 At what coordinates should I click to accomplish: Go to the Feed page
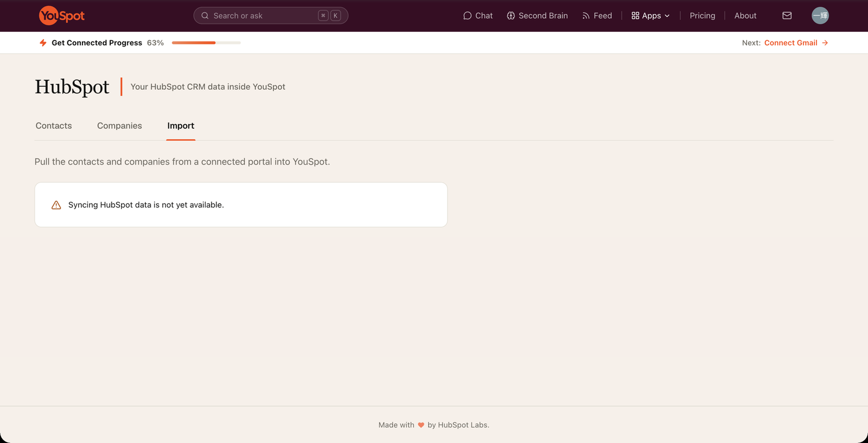597,16
